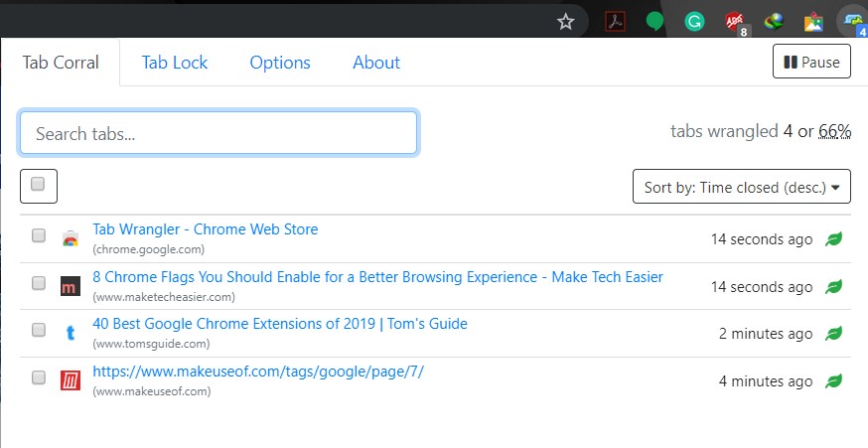
Task: Check the 8 Chrome Flags row checkbox
Action: tap(38, 283)
